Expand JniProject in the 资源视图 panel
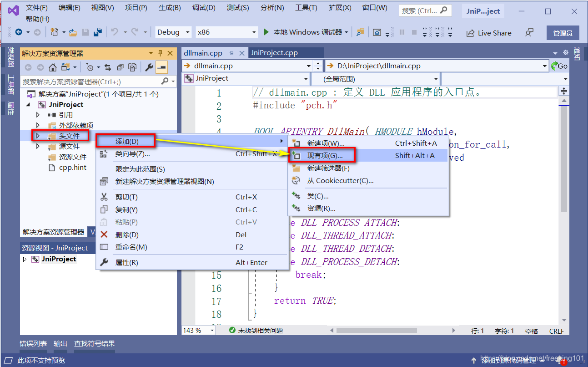 [x=25, y=259]
